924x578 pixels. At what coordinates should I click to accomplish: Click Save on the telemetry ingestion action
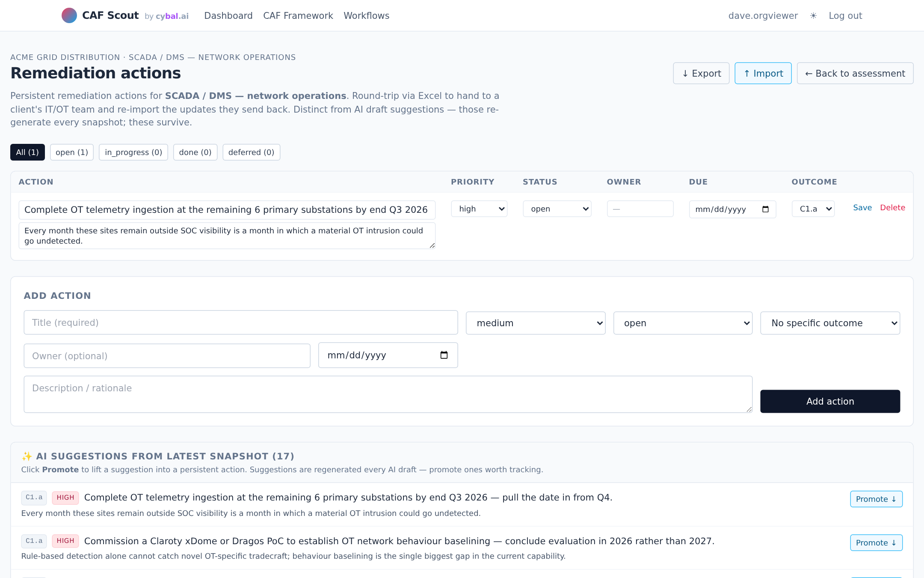(862, 208)
